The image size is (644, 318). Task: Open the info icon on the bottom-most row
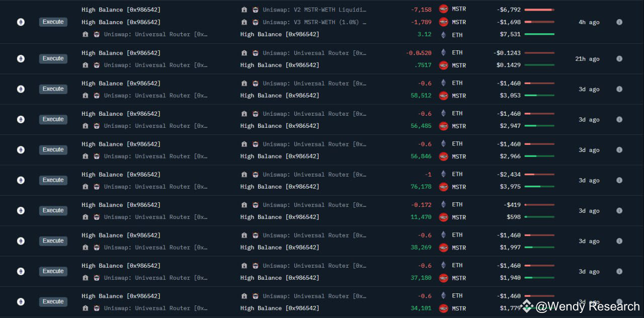click(619, 301)
